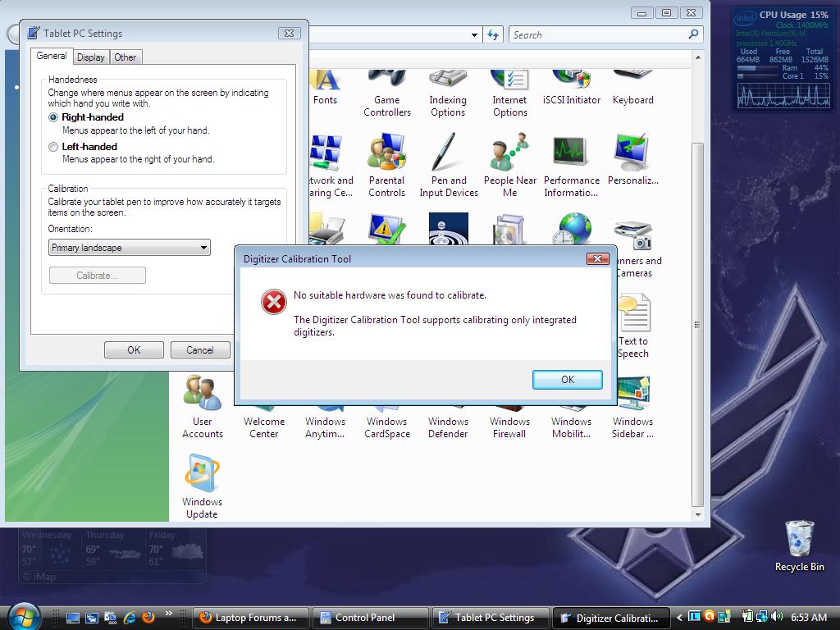Switch to Tablet PC Settings taskbar button
This screenshot has height=630, width=840.
[491, 618]
